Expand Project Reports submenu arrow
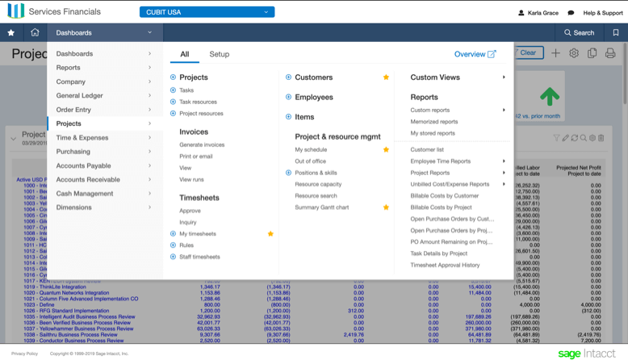The height and width of the screenshot is (364, 628). [x=504, y=173]
